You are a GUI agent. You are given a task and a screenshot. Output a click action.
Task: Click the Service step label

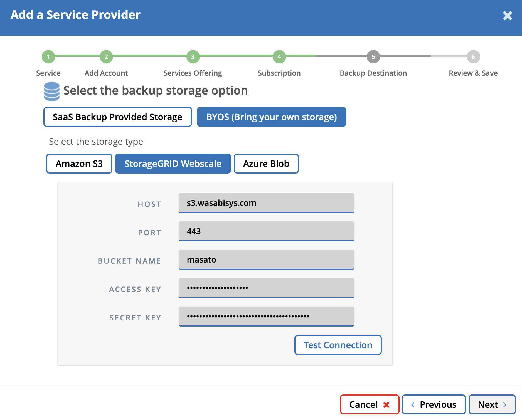pos(48,73)
